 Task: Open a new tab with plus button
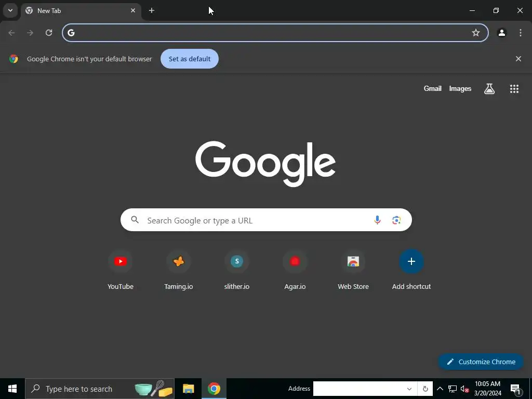pos(152,10)
